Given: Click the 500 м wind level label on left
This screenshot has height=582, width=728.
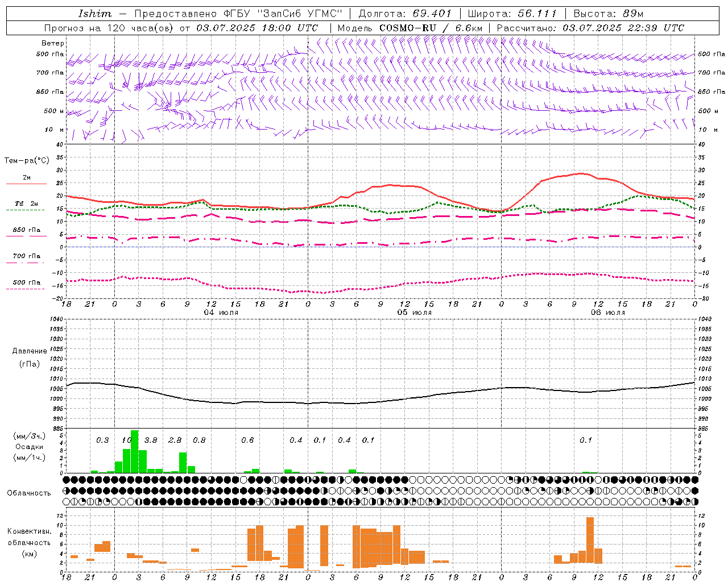Looking at the screenshot, I should (x=54, y=111).
